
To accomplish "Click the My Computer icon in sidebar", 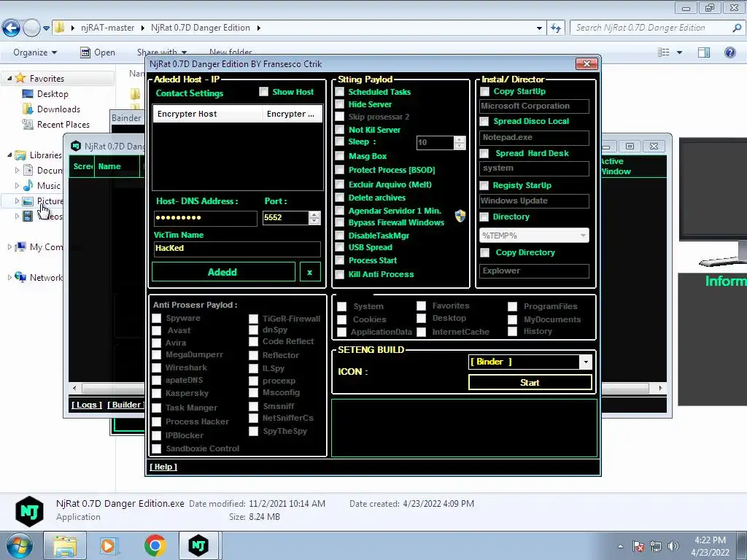I will [x=20, y=246].
